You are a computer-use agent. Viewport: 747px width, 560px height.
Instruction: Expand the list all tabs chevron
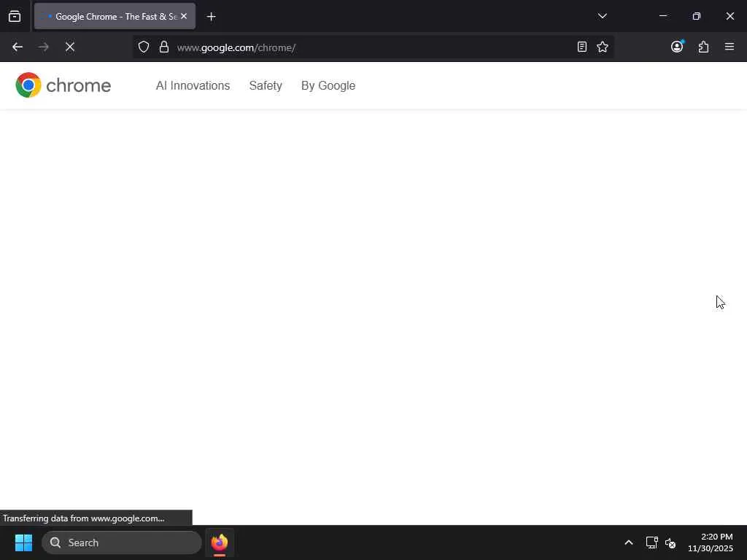click(x=602, y=16)
